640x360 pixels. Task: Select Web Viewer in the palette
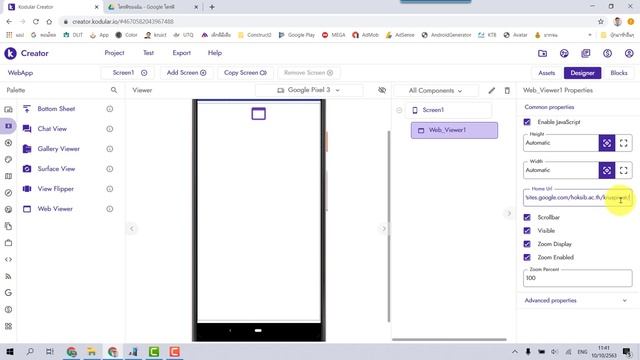(x=55, y=209)
